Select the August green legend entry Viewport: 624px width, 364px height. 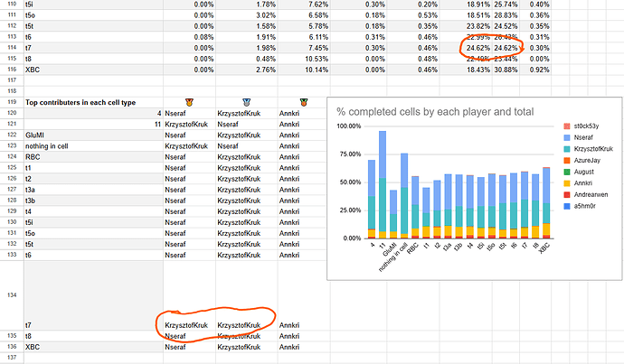pos(579,173)
